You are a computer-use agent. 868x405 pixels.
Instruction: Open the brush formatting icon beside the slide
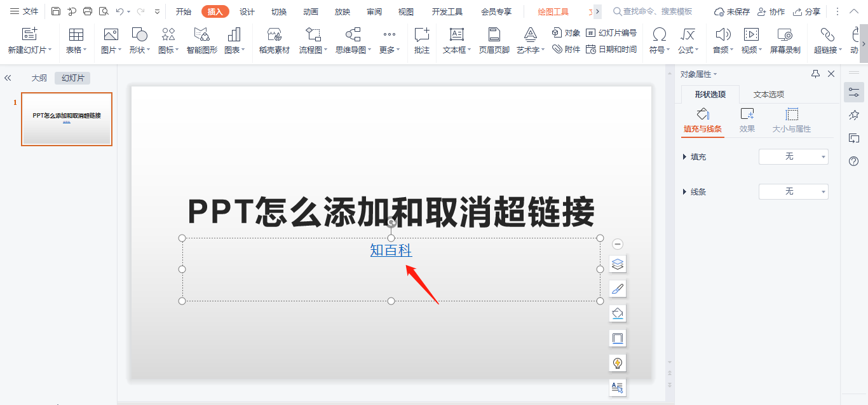click(616, 288)
